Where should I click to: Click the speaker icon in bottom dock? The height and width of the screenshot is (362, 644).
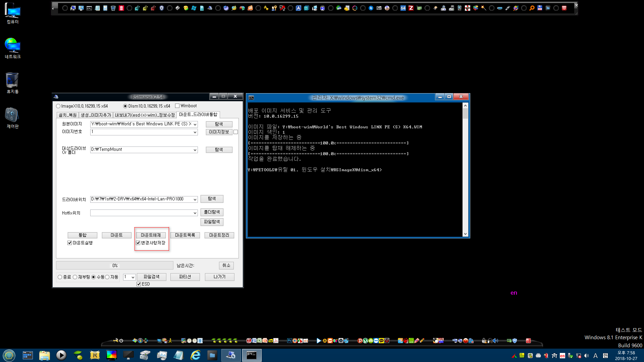pos(495,341)
